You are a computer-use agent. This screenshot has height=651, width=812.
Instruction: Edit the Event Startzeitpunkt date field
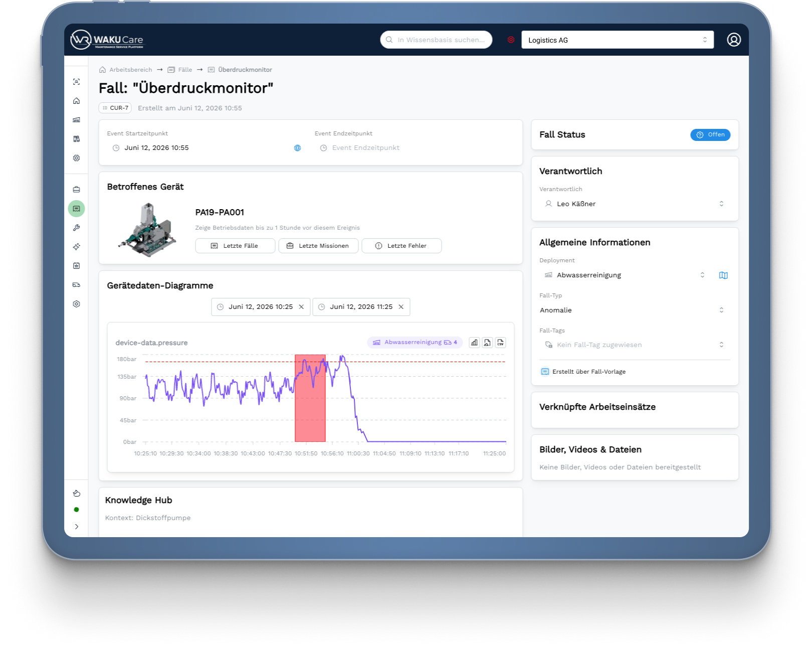[198, 148]
